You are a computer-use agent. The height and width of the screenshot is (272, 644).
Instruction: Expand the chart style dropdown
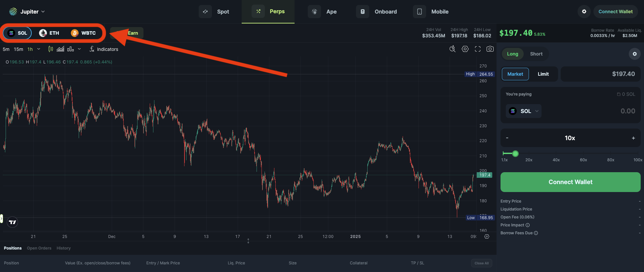79,49
